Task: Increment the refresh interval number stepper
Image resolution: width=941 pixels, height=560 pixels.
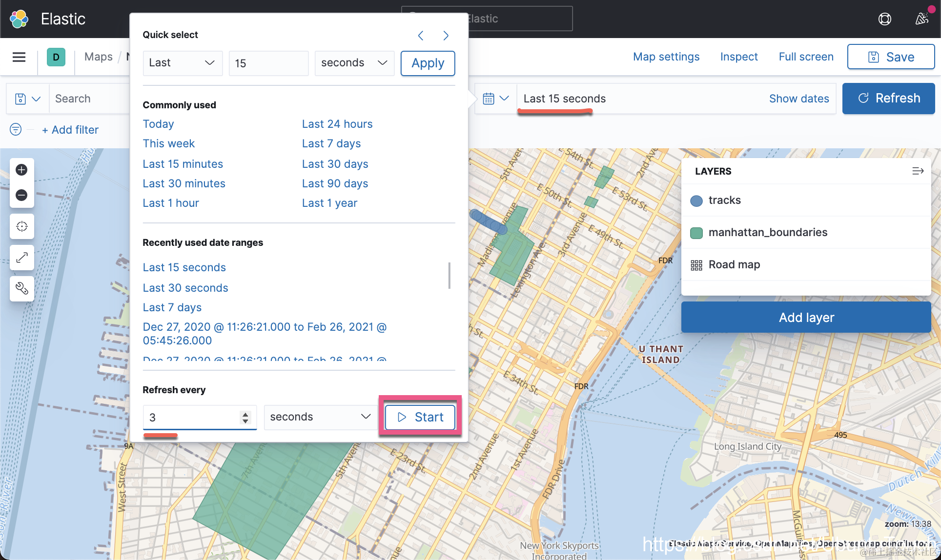Action: point(245,414)
